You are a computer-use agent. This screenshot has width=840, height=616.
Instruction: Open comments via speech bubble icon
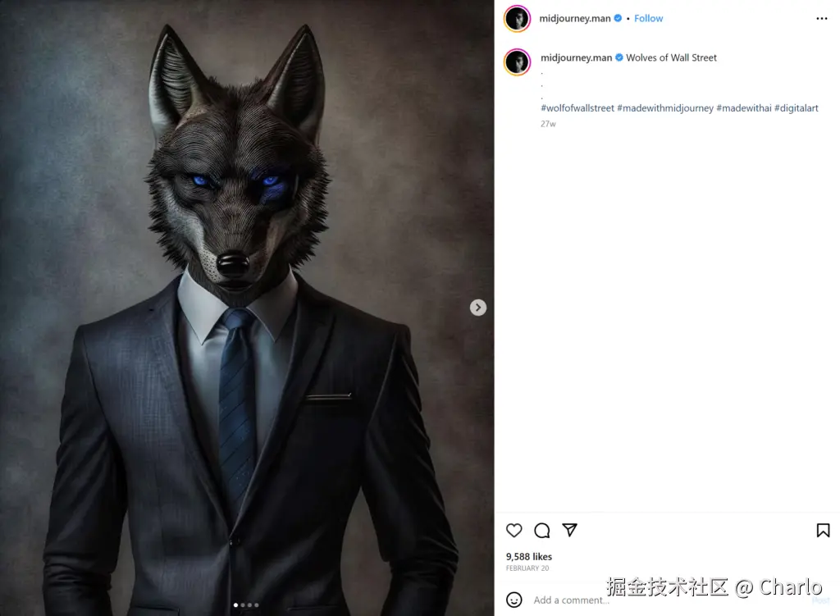541,531
